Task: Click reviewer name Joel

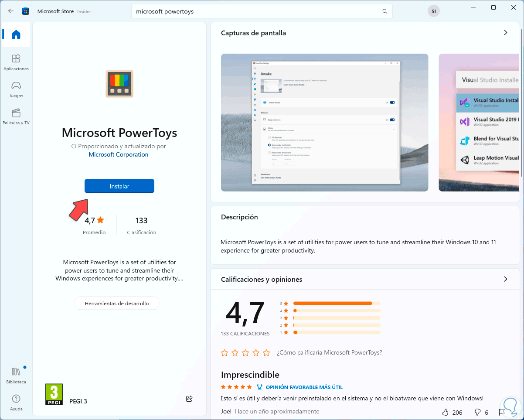Action: [226, 411]
